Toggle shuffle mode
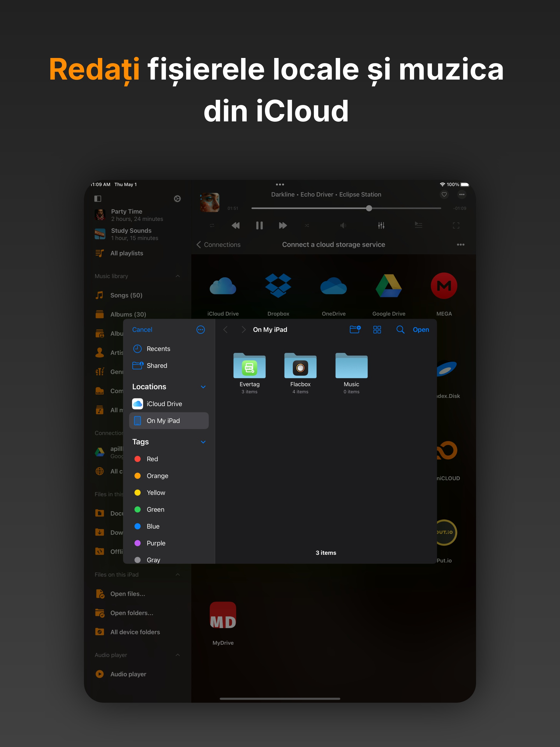The image size is (560, 747). pos(307,226)
